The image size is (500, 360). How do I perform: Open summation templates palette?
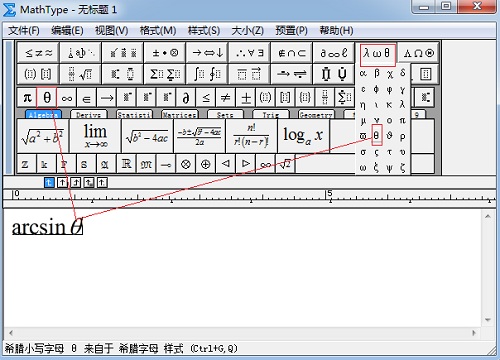pyautogui.click(x=165, y=74)
